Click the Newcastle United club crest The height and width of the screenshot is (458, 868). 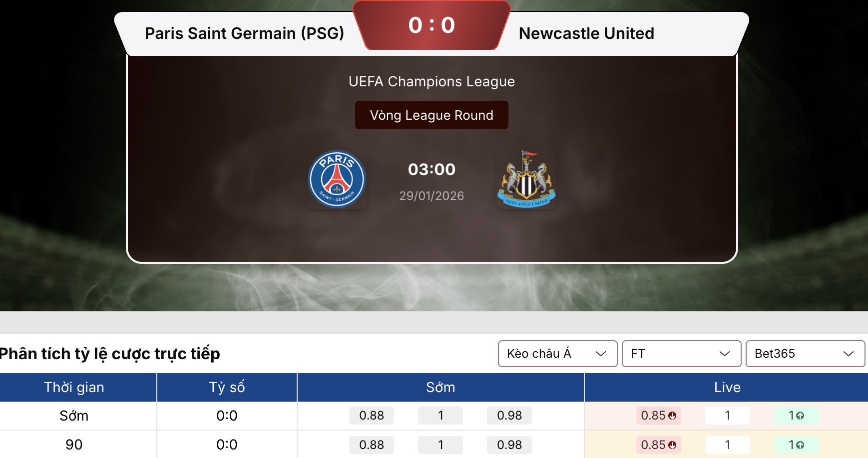tap(526, 180)
